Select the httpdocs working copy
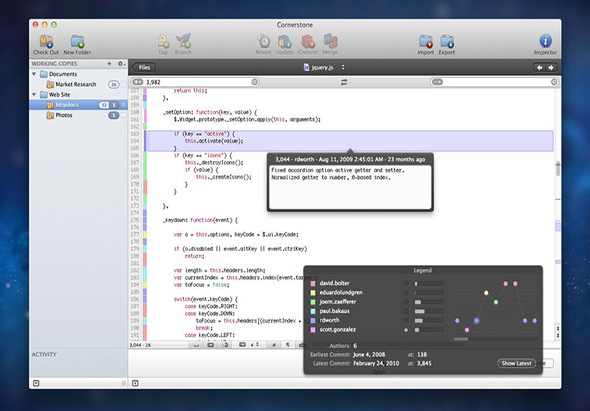590x411 pixels. click(79, 105)
